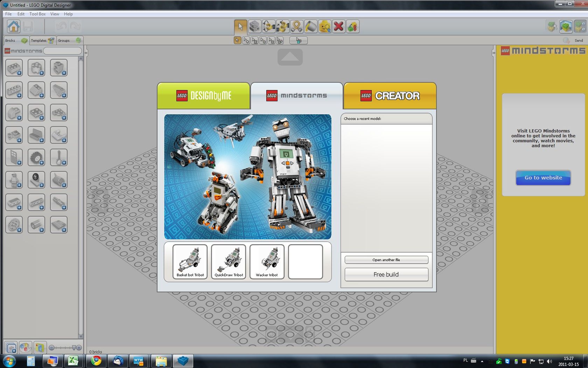Screen dimensions: 588x368
Task: Collapse right Mindstorms side panel arrow
Action: click(x=493, y=53)
